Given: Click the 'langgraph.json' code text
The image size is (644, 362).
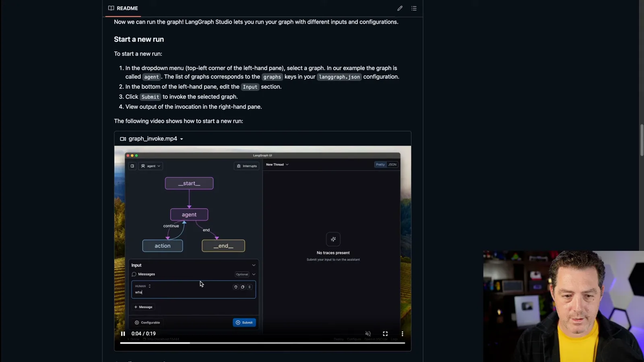Looking at the screenshot, I should pos(339,77).
